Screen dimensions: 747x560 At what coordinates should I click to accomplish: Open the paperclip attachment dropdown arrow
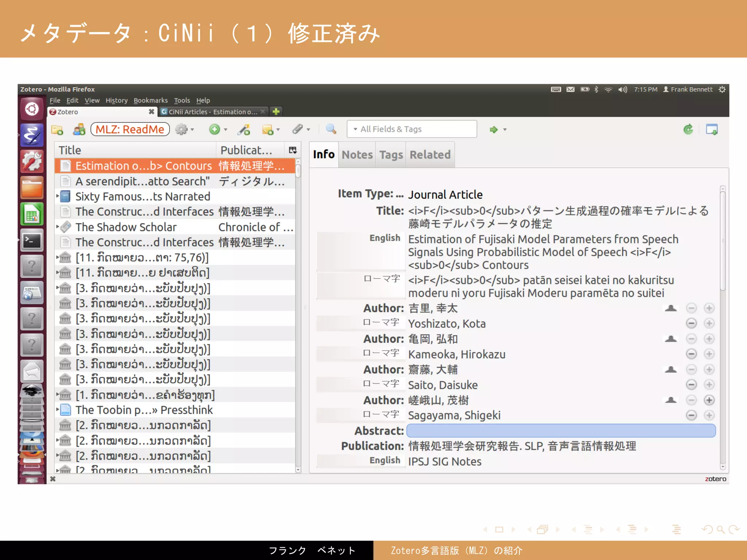pos(309,129)
